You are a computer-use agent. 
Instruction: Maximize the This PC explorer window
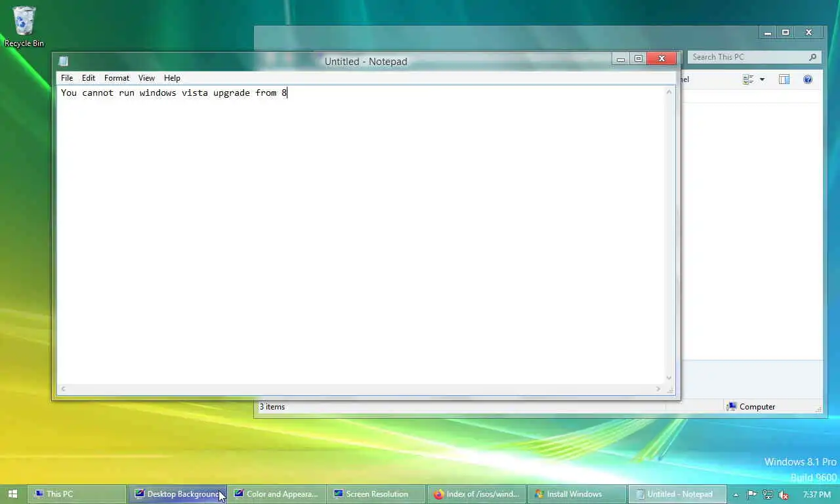tap(785, 32)
